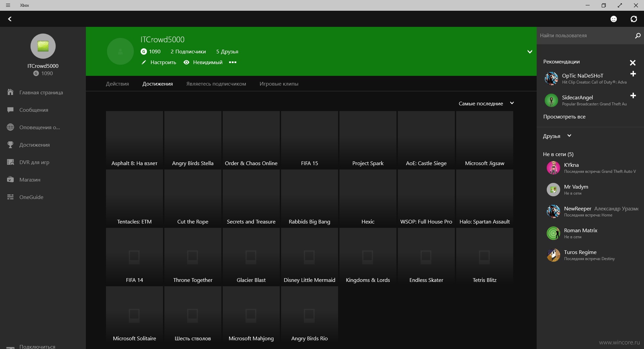Open Сообщения messages icon

pos(10,110)
